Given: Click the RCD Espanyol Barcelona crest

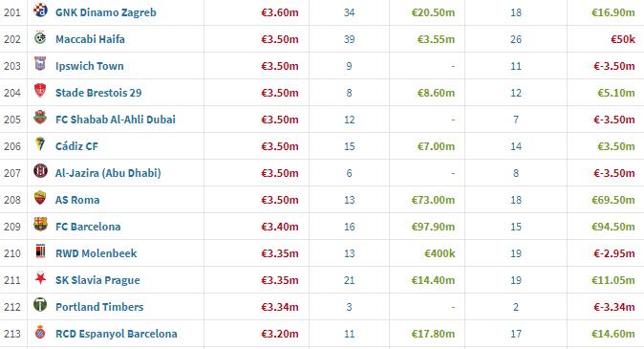Looking at the screenshot, I should click(40, 332).
